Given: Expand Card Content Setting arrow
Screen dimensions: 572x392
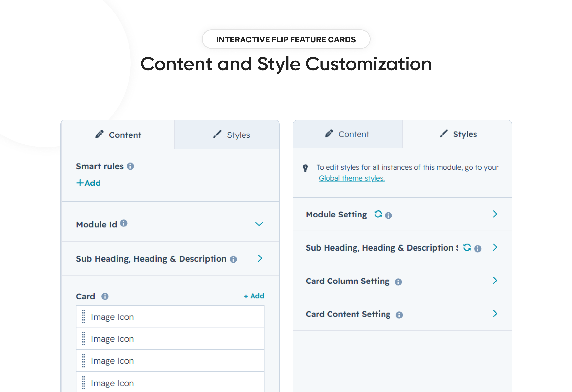Looking at the screenshot, I should pos(495,314).
